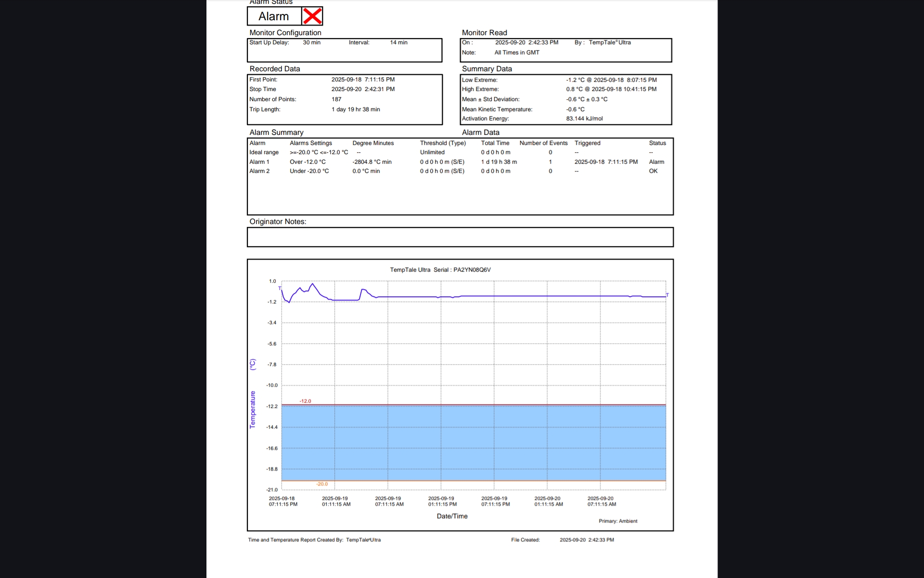Select the Alarm 1 row in Alarm Summary

point(259,162)
